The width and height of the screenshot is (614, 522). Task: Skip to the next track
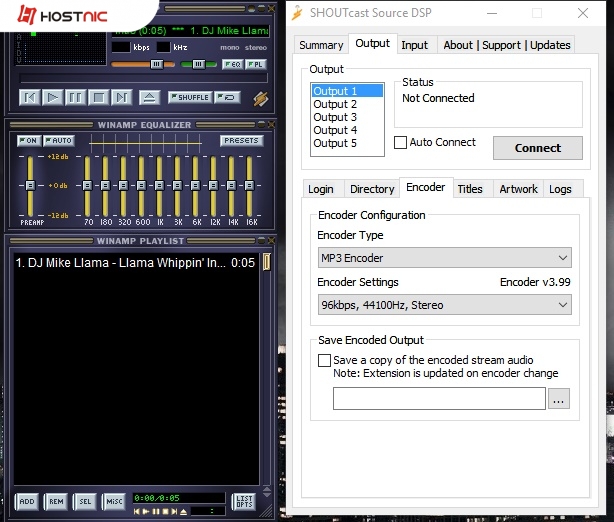pyautogui.click(x=122, y=97)
